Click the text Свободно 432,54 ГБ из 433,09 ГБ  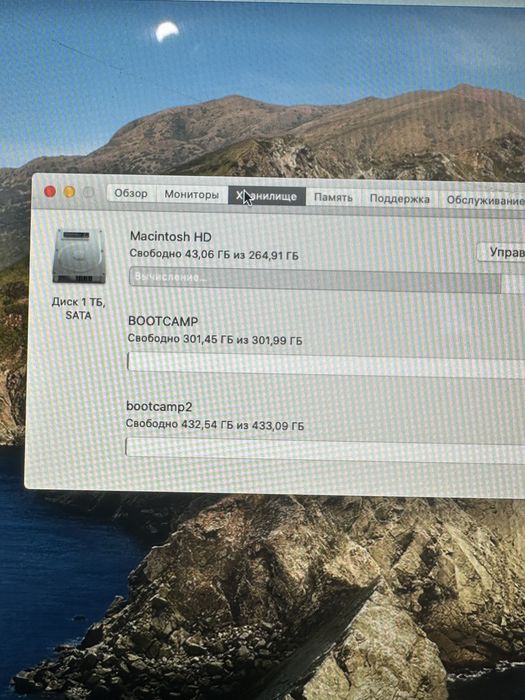click(214, 425)
